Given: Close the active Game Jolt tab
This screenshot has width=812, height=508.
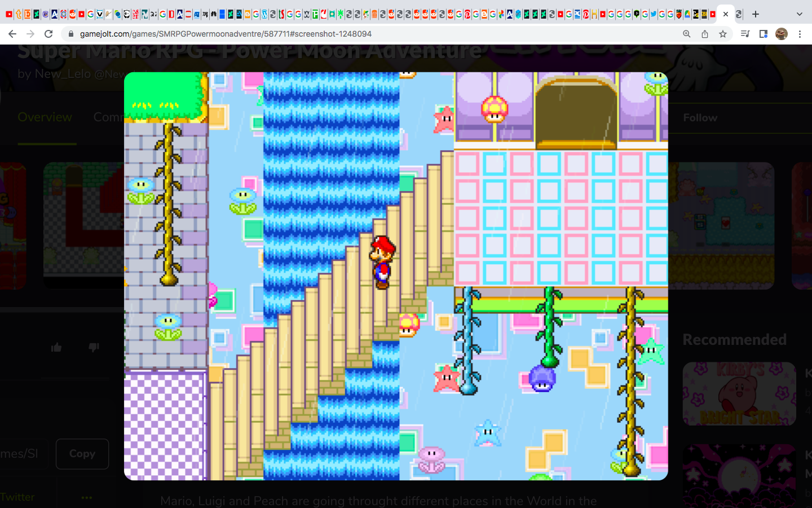Looking at the screenshot, I should pyautogui.click(x=726, y=14).
